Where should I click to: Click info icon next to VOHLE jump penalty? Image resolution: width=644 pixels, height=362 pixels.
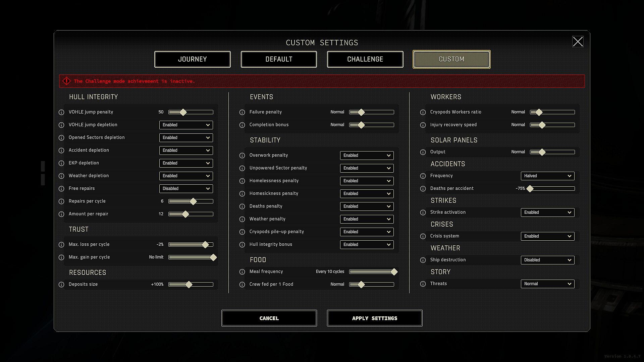(61, 112)
